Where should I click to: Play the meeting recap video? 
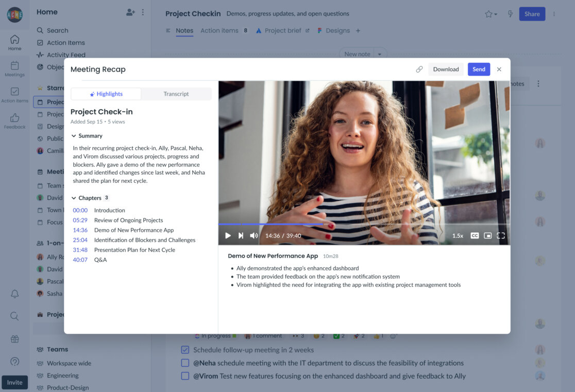point(228,235)
